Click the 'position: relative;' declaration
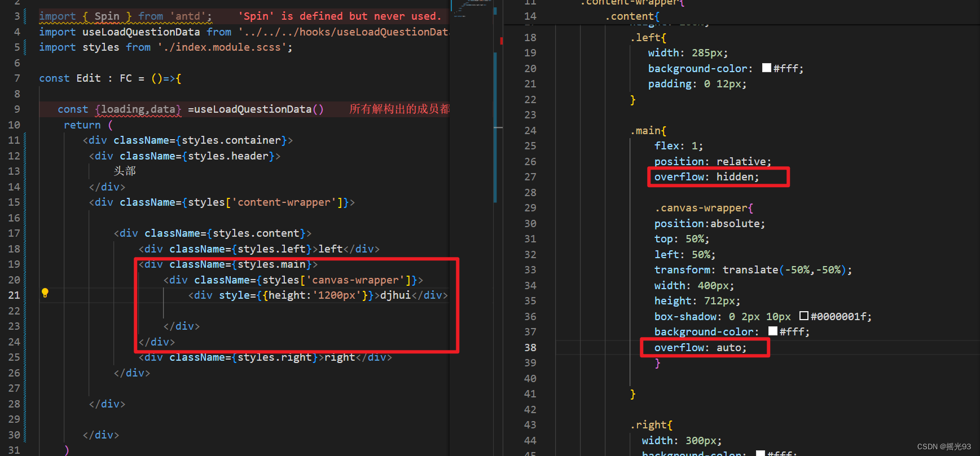This screenshot has height=456, width=980. [713, 162]
